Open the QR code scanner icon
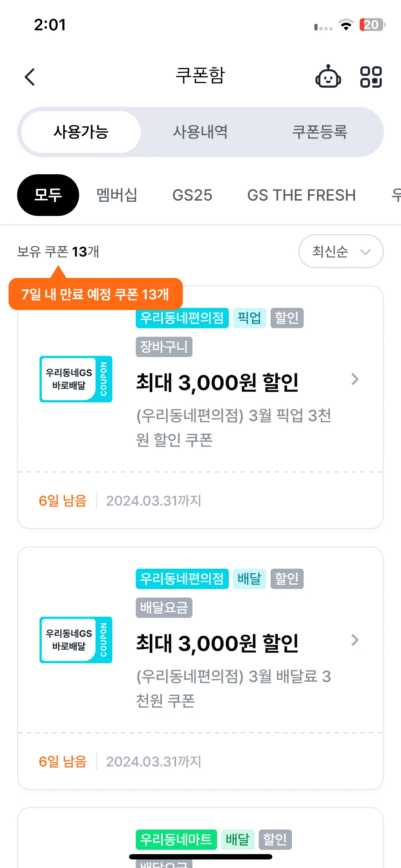401x868 pixels. tap(371, 77)
